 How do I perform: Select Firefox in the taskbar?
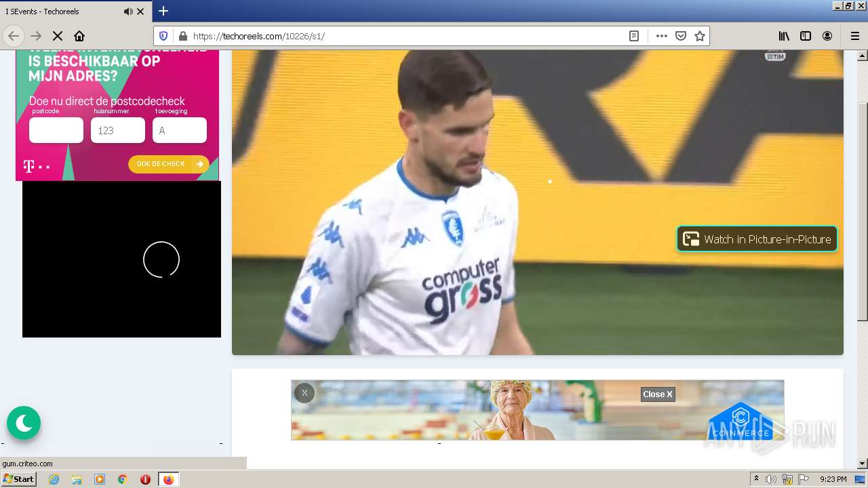[x=168, y=479]
